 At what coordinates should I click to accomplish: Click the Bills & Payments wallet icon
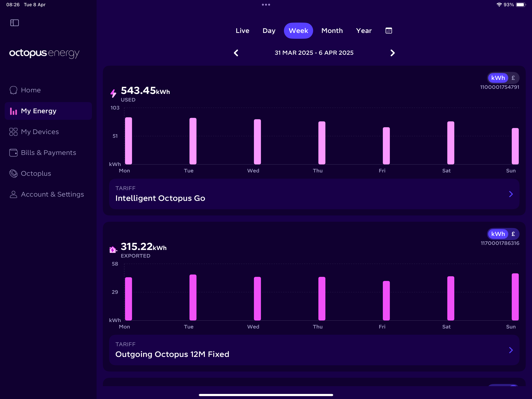(13, 153)
